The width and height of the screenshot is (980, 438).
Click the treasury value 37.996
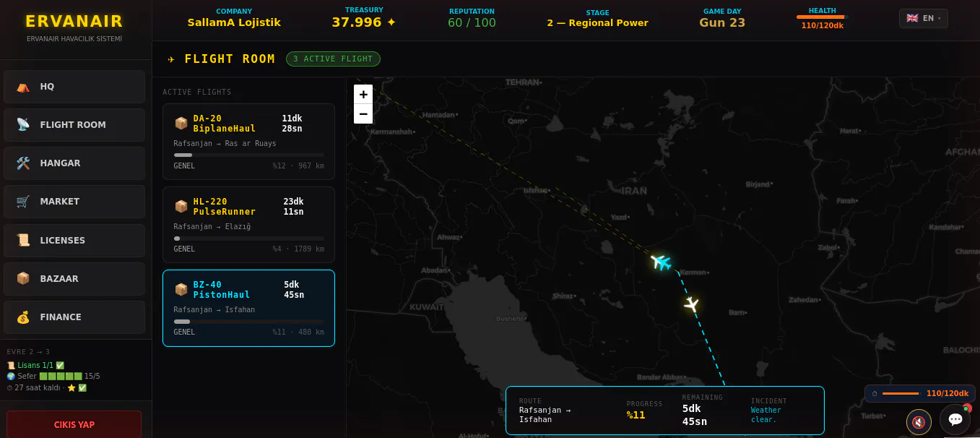pyautogui.click(x=364, y=22)
